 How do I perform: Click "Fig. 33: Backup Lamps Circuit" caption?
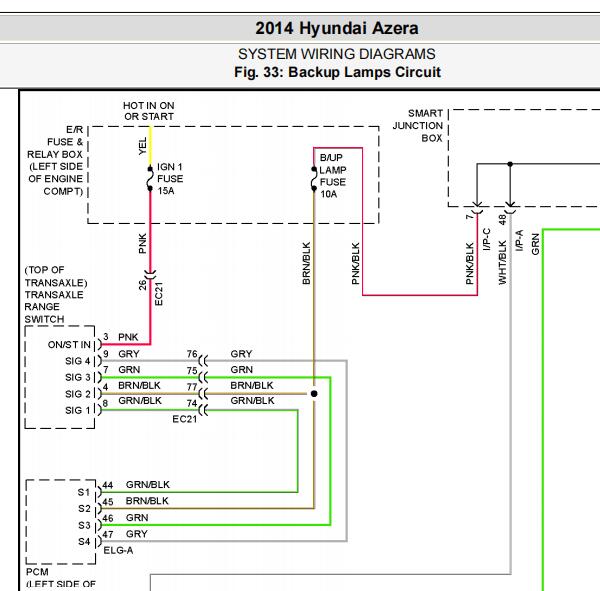(338, 72)
